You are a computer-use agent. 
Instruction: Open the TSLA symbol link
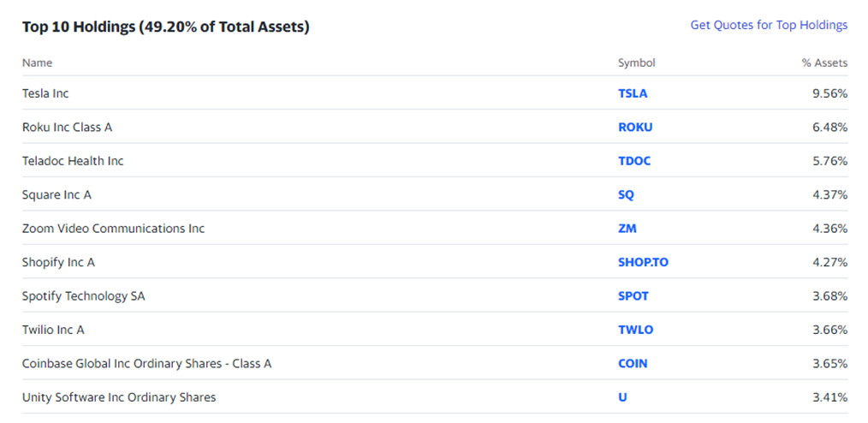coord(633,93)
